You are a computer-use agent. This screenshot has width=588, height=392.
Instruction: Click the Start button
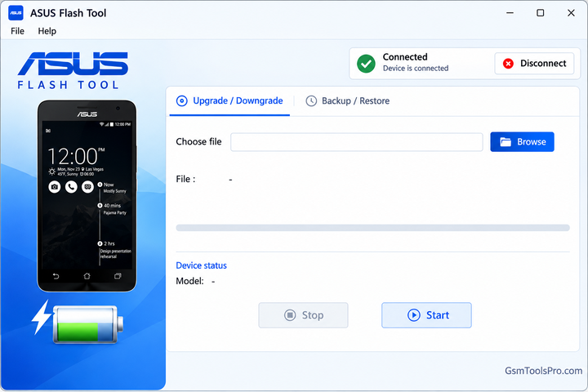coord(426,315)
